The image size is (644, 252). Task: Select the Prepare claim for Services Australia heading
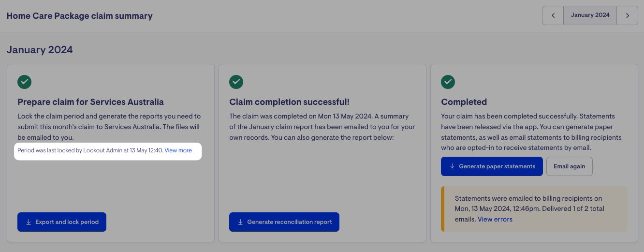click(x=90, y=102)
